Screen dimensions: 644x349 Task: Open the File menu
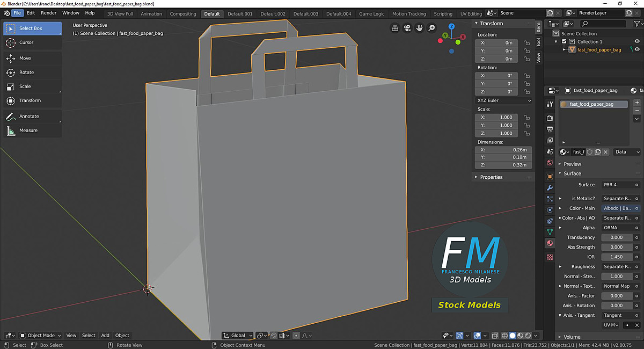(x=18, y=13)
